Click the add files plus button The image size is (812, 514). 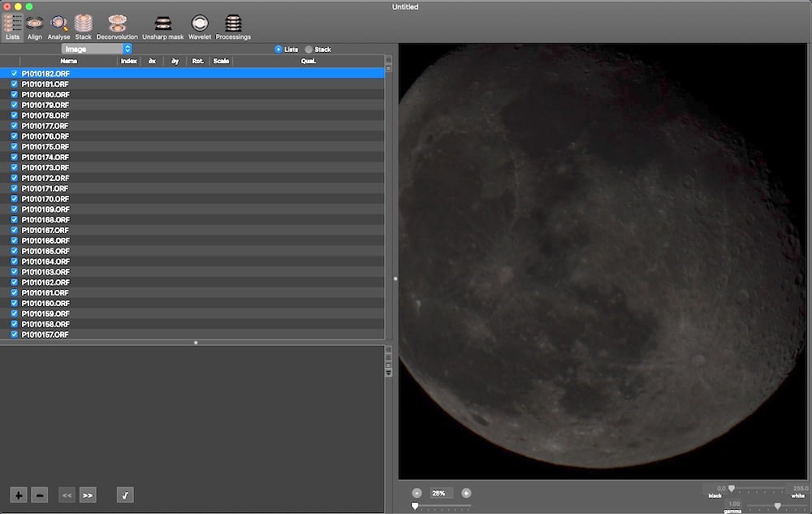pos(19,495)
